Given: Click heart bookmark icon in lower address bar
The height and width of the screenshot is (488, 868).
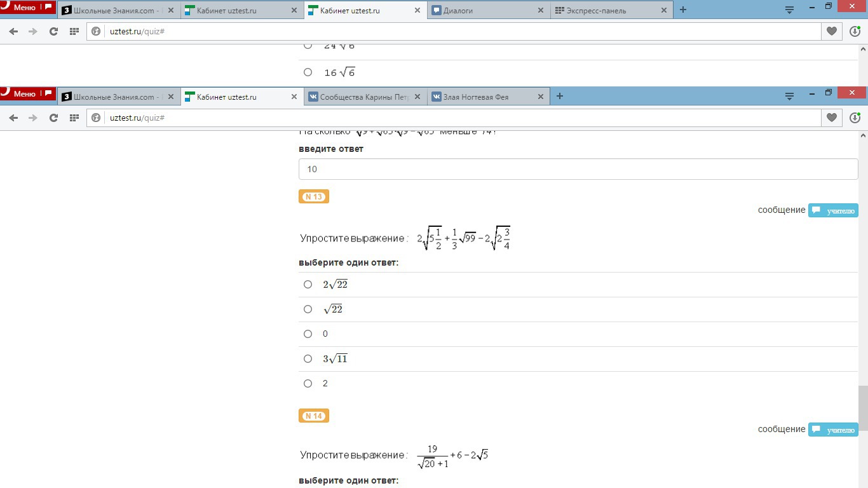Looking at the screenshot, I should [832, 118].
